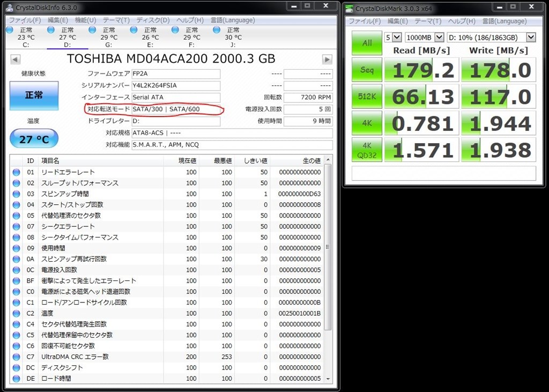Image resolution: width=549 pixels, height=392 pixels.
Task: Click status icon of attribute DE row
Action: 16,379
